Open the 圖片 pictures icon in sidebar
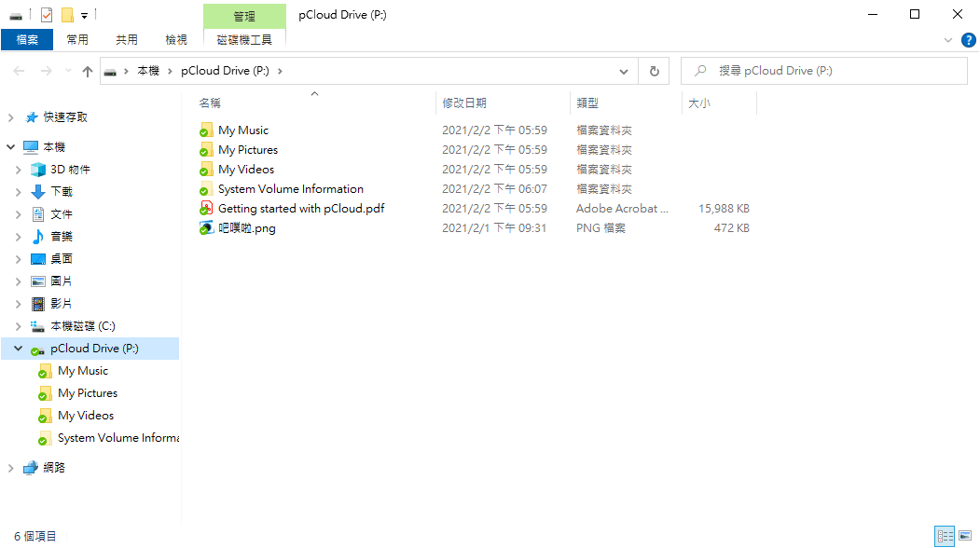Screen dimensions: 980x548 click(38, 281)
